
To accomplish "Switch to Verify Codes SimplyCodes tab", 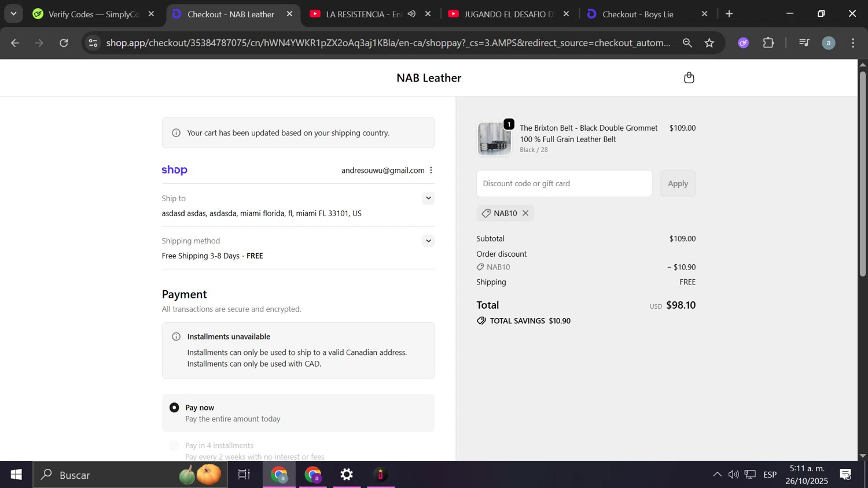I will [x=93, y=14].
